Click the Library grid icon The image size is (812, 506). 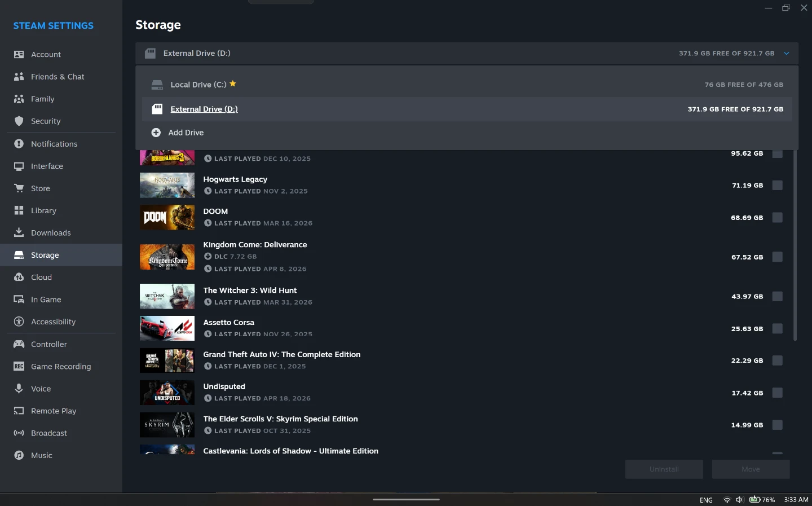click(19, 210)
